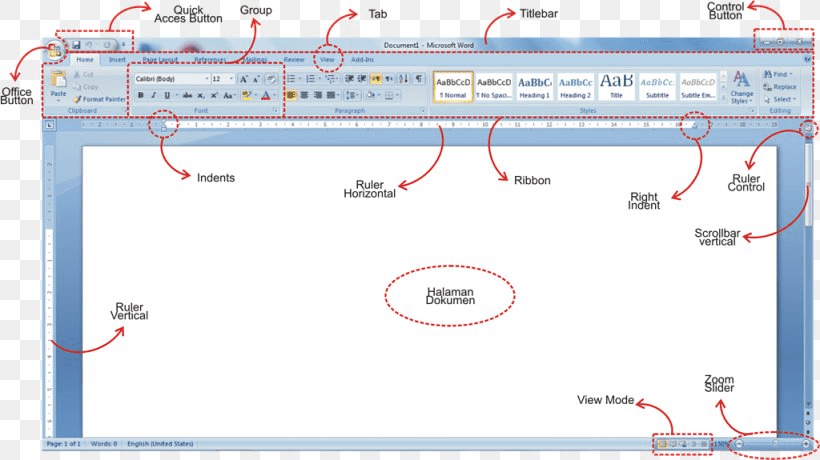Click Zoom In plus on status bar
Image resolution: width=820 pixels, height=460 pixels.
[806, 444]
